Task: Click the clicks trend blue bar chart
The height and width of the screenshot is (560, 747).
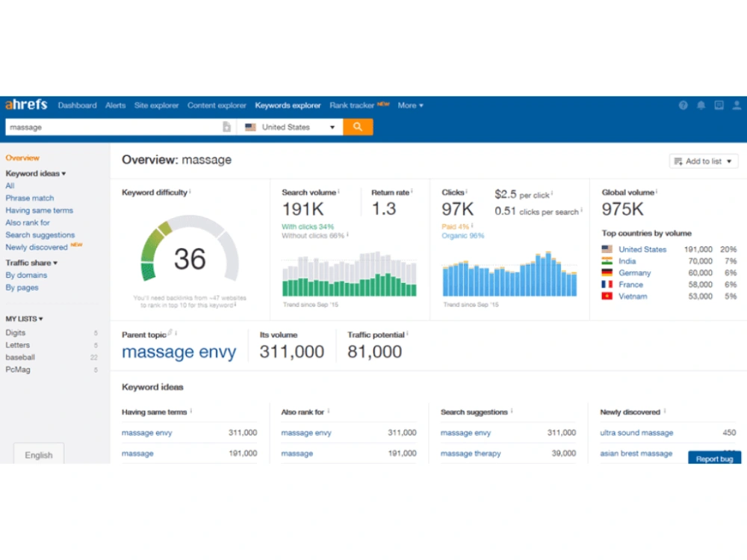Action: (509, 274)
